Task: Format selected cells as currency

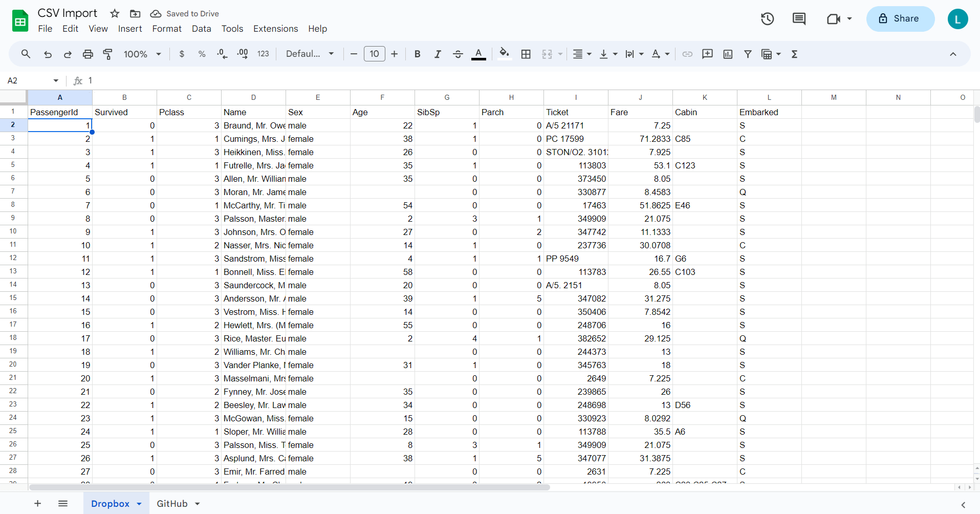Action: pyautogui.click(x=181, y=54)
